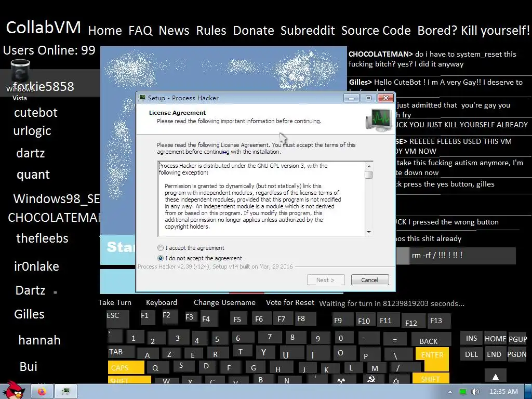Select user Gilles in user list

click(29, 314)
